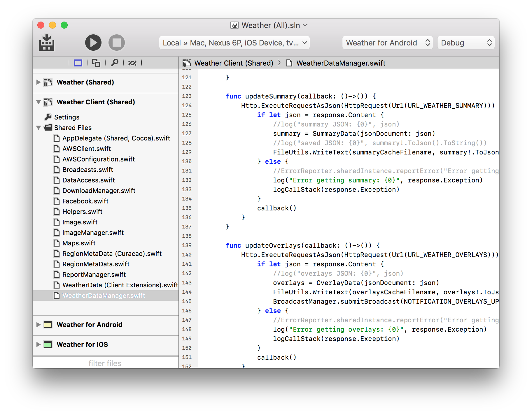Open AWSConfiguration.swift file
532x415 pixels.
tap(99, 159)
